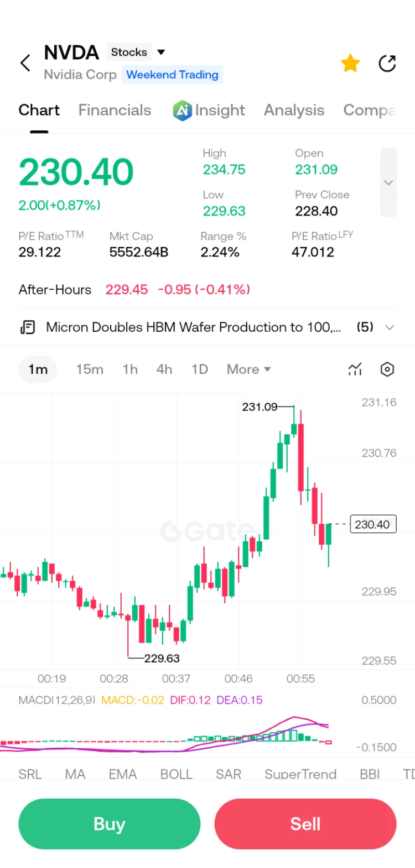The width and height of the screenshot is (415, 868).
Task: Tap the large 230.40 price
Action: (76, 172)
